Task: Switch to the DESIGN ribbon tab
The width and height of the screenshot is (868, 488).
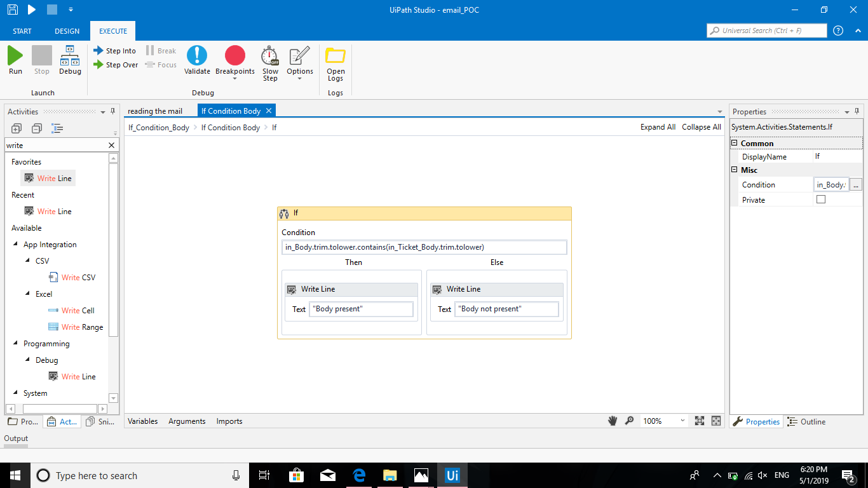Action: coord(67,31)
